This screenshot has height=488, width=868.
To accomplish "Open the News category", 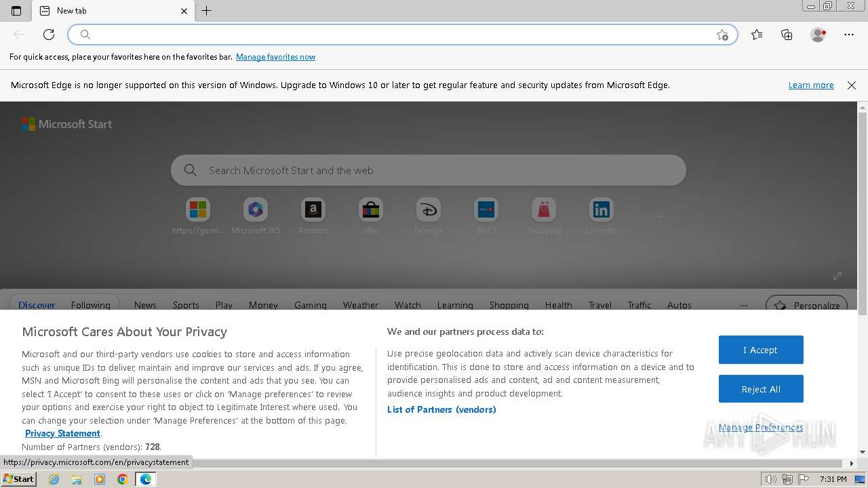I will (x=145, y=305).
